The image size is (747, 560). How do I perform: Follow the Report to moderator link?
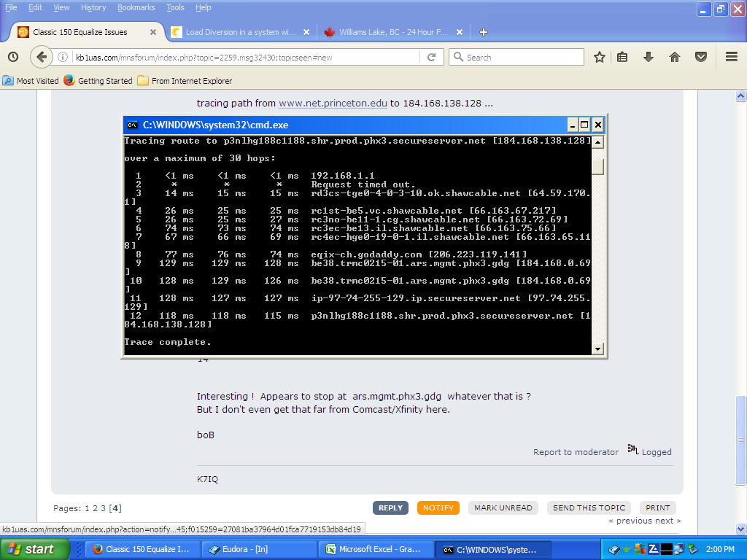tap(576, 452)
